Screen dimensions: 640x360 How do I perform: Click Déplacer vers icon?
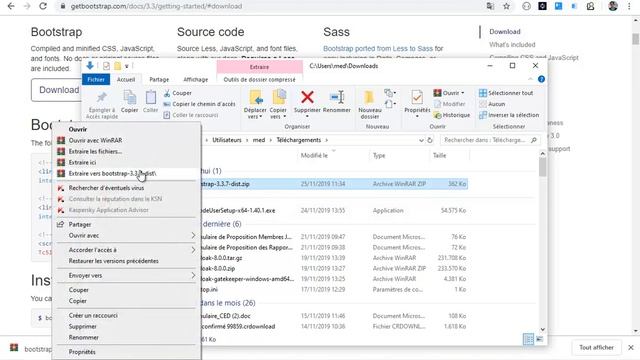[256, 98]
